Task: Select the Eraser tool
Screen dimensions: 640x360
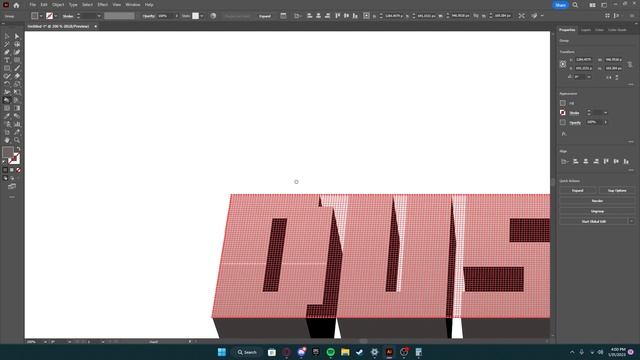Action: click(x=17, y=76)
